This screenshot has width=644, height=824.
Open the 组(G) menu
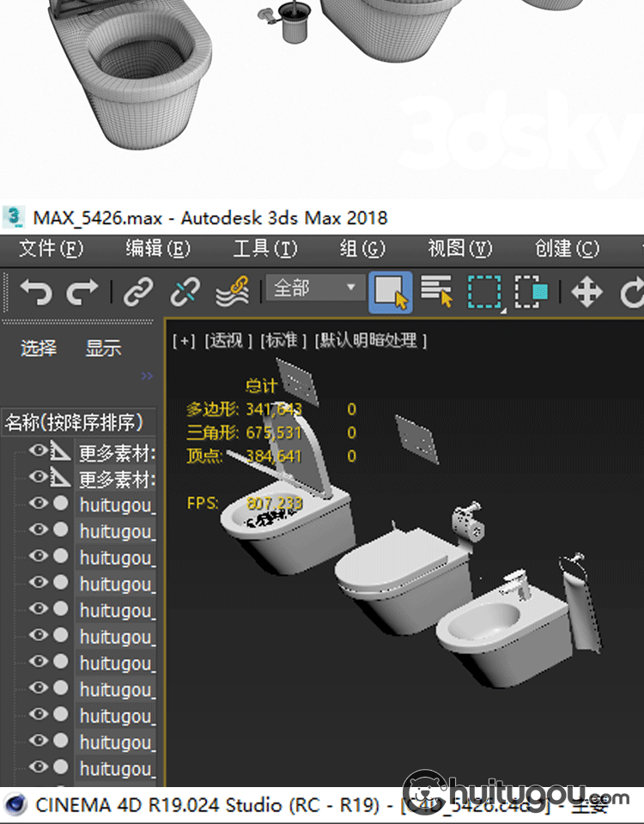(x=362, y=249)
